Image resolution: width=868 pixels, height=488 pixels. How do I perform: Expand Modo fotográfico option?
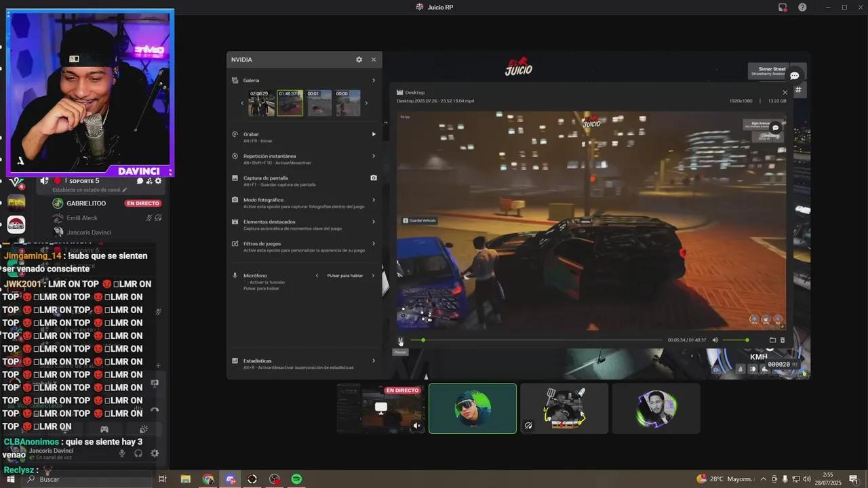point(373,200)
